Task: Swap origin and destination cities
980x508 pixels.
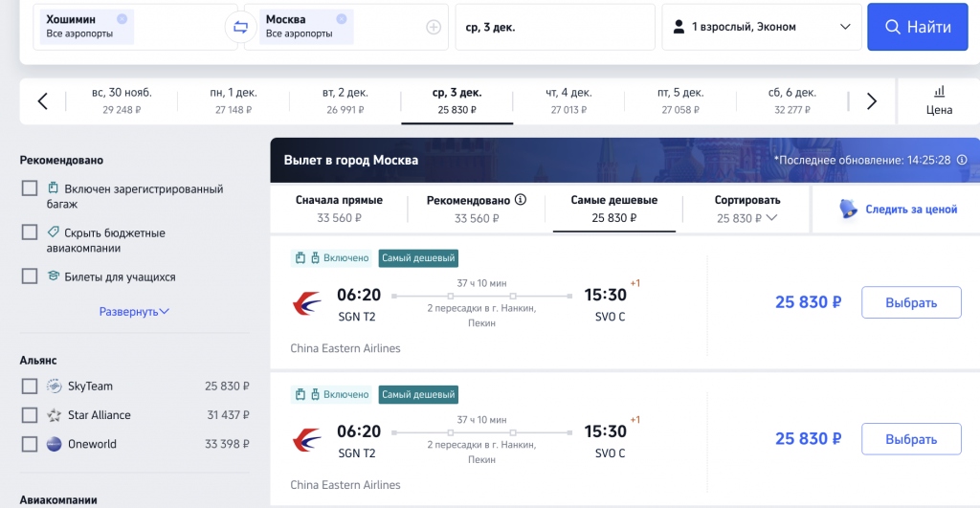Action: tap(240, 27)
